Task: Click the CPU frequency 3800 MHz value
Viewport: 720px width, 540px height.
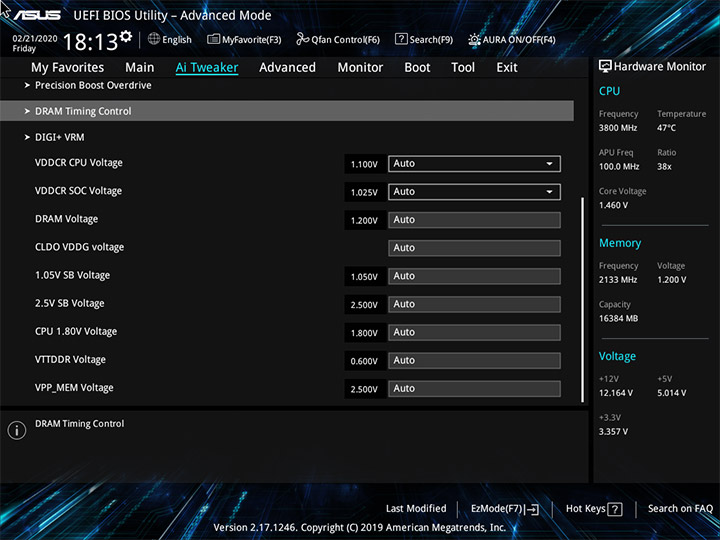Action: pos(618,128)
